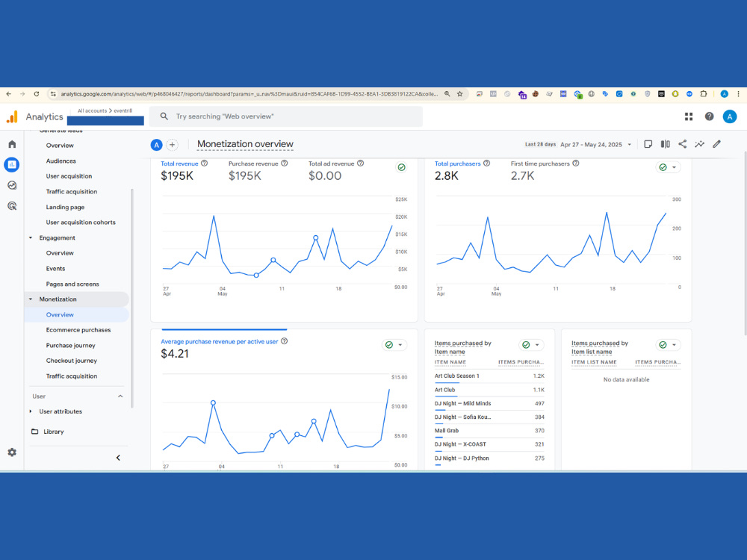Open the Explore icon in left rail
747x560 pixels.
click(12, 185)
